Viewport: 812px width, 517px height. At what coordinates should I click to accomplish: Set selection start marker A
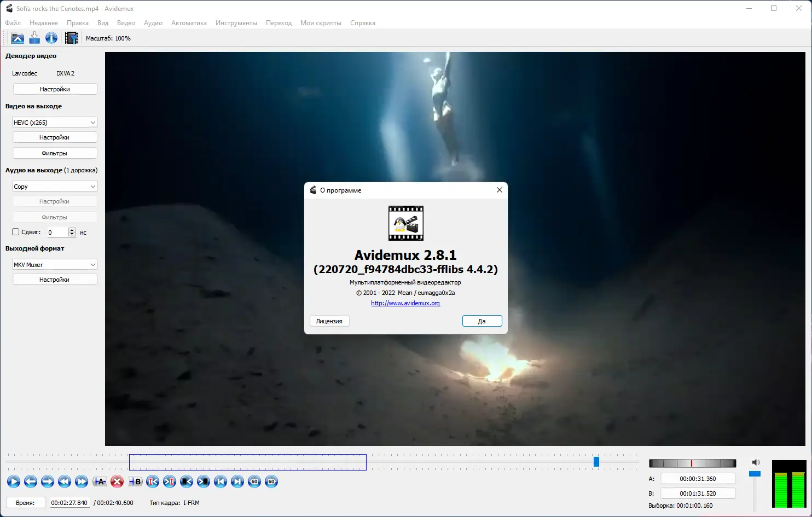pyautogui.click(x=100, y=481)
